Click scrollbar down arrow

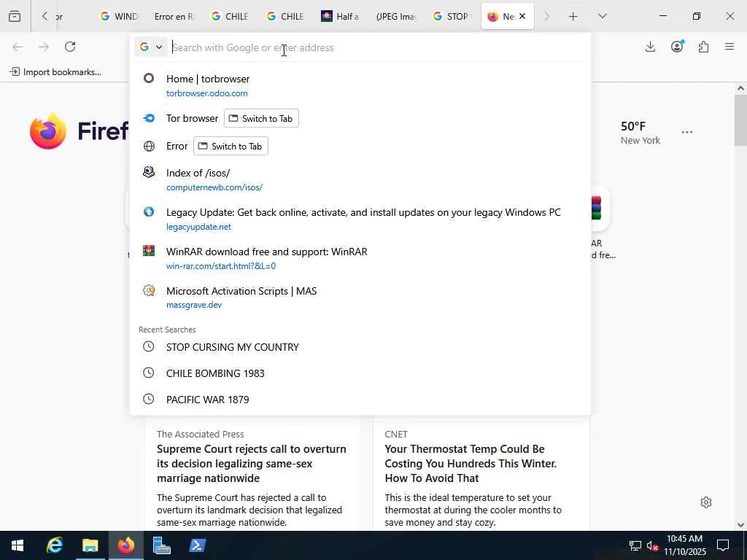tap(740, 525)
